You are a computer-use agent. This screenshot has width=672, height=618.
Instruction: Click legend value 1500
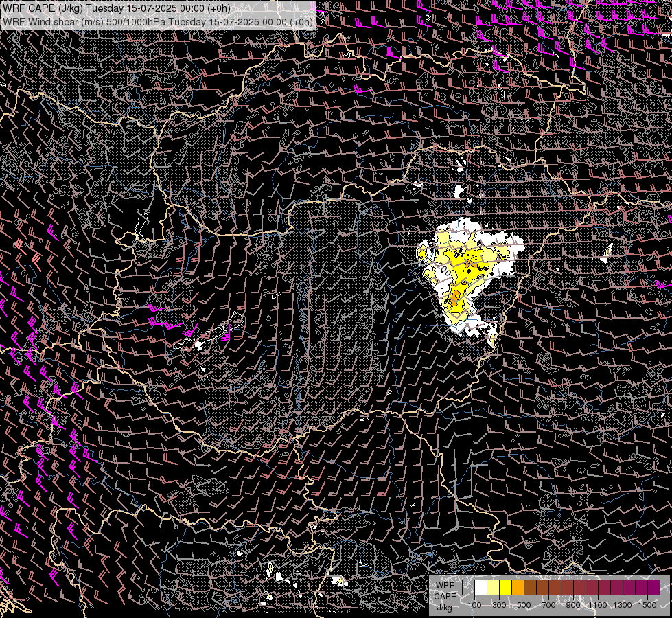[647, 605]
